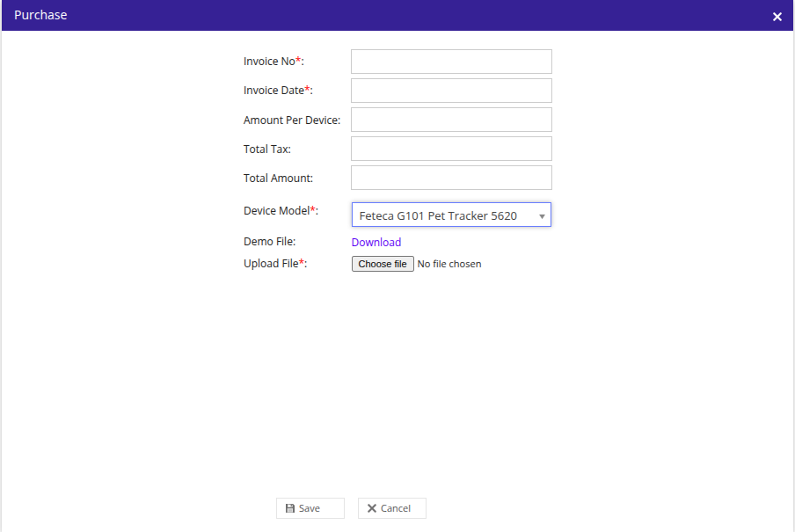Select the Amount Per Device text box

tap(451, 120)
